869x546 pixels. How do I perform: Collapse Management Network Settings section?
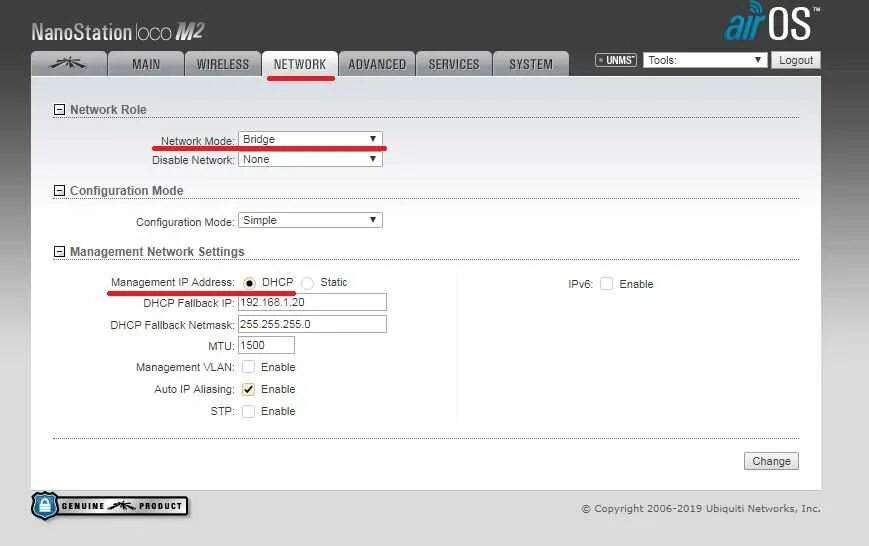pos(59,252)
